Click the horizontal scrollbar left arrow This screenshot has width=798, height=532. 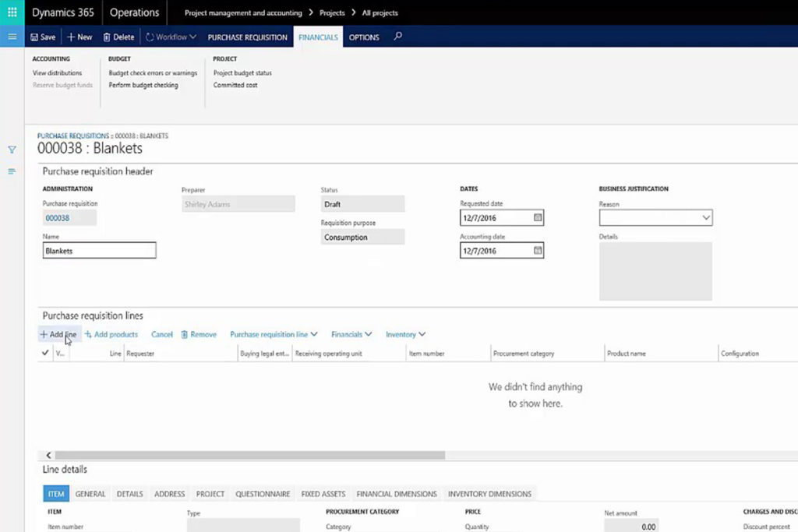click(x=48, y=455)
